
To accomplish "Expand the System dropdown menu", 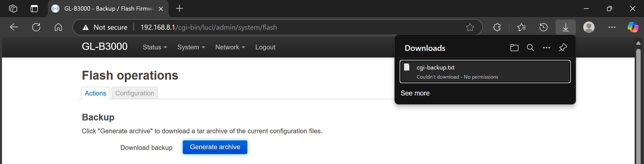I will [191, 47].
